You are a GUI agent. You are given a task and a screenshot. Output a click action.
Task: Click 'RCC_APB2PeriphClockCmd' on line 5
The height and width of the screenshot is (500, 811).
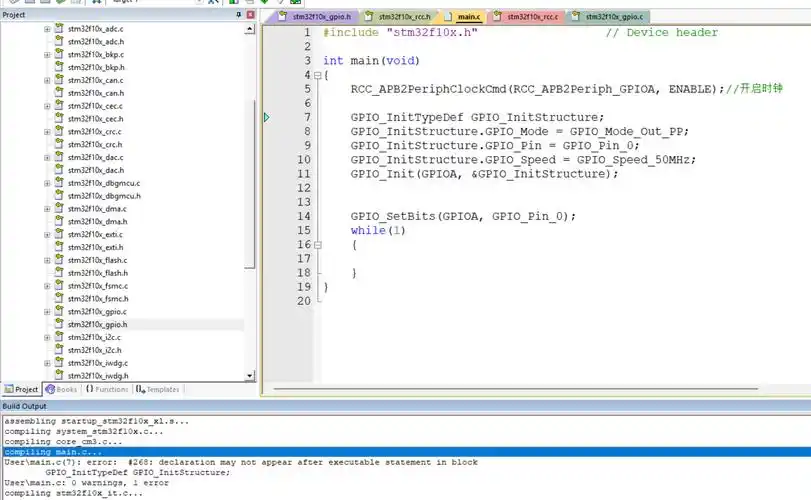click(x=428, y=89)
